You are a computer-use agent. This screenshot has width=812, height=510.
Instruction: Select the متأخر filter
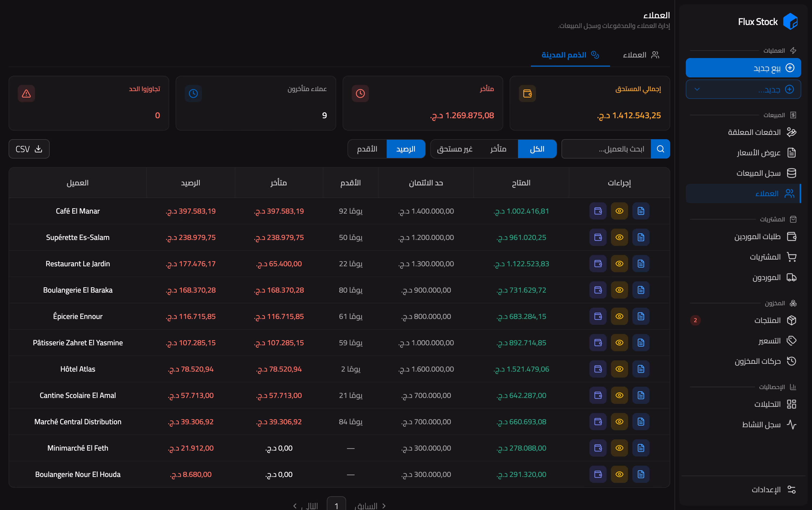click(498, 149)
